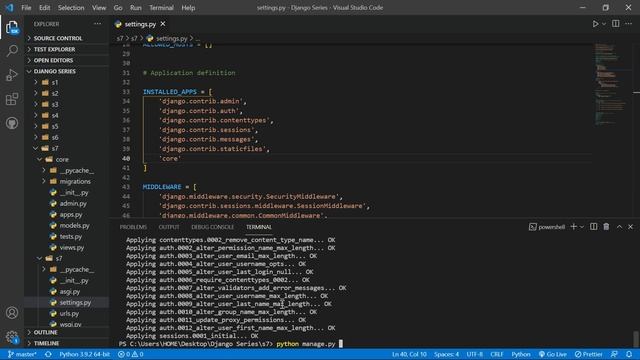Close the terminal panel
Image resolution: width=640 pixels, height=360 pixels.
[x=630, y=227]
